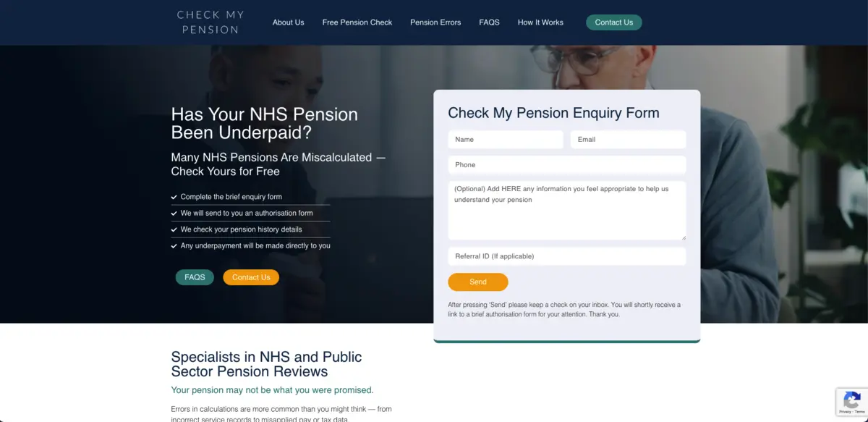868x422 pixels.
Task: Click the reCAPTCHA badge icon
Action: (852, 399)
